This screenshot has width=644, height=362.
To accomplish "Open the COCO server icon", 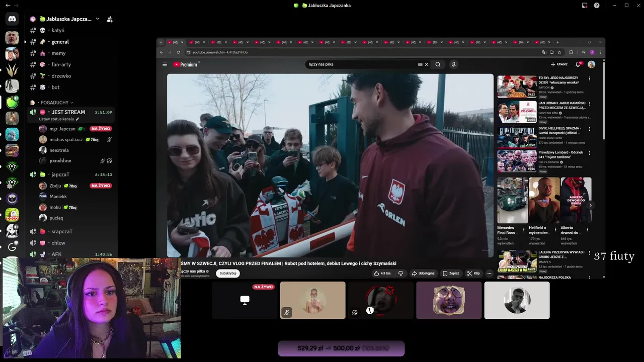I will click(12, 215).
